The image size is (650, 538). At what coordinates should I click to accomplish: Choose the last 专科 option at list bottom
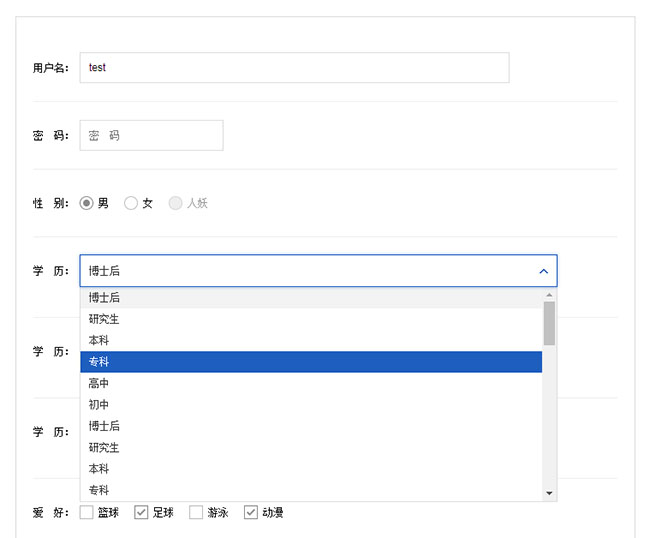point(310,490)
